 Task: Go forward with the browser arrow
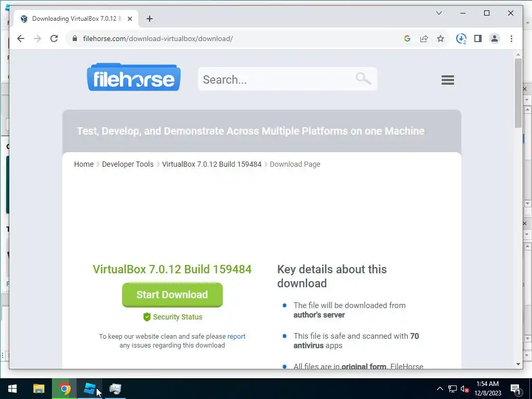click(37, 38)
